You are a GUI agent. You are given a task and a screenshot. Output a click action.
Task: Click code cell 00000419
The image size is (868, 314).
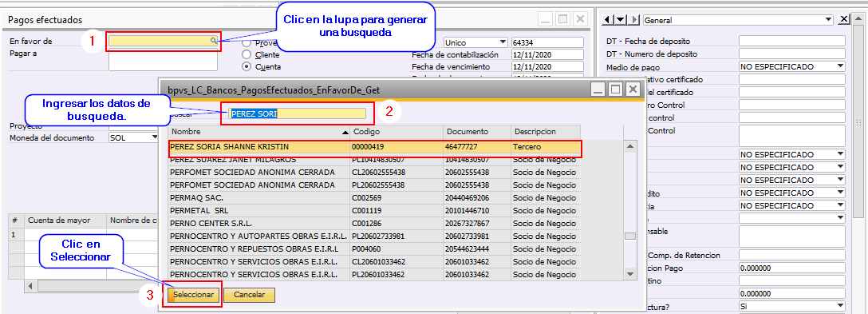[397, 147]
